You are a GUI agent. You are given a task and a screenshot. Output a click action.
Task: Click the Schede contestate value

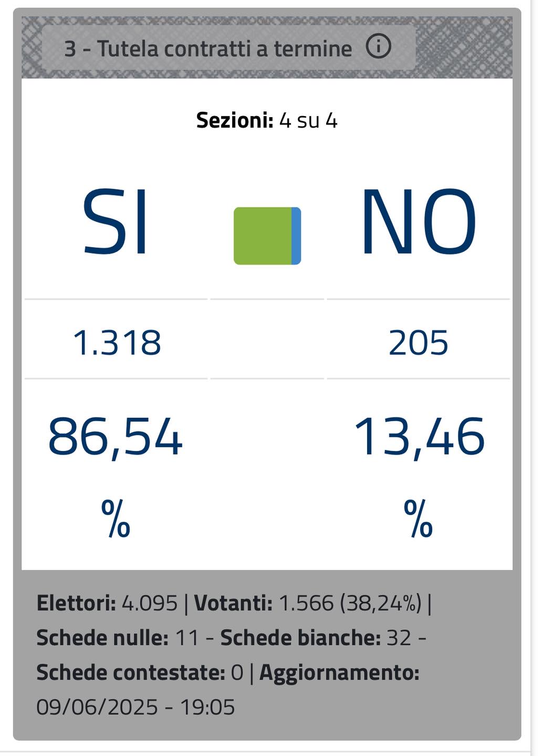[x=140, y=673]
